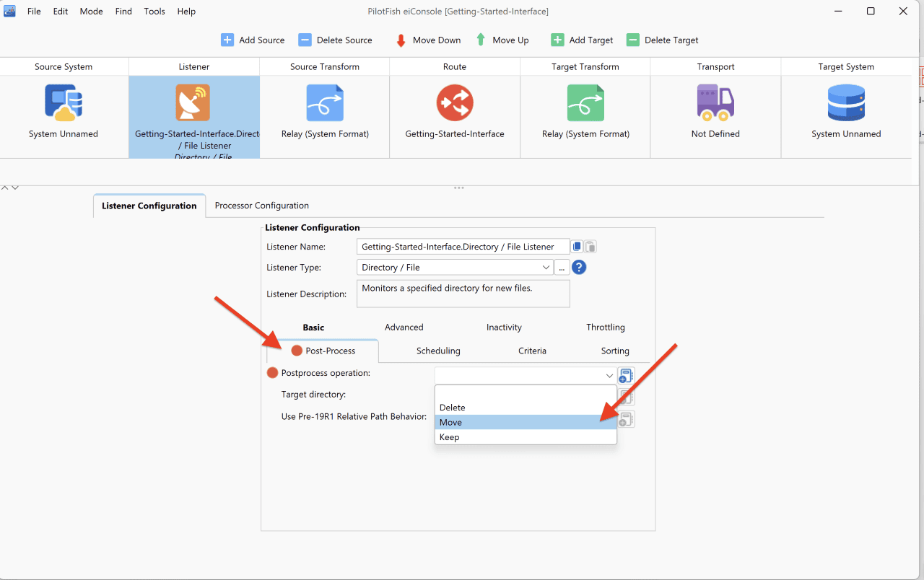
Task: Click the Delete Target green minus icon
Action: pyautogui.click(x=632, y=40)
